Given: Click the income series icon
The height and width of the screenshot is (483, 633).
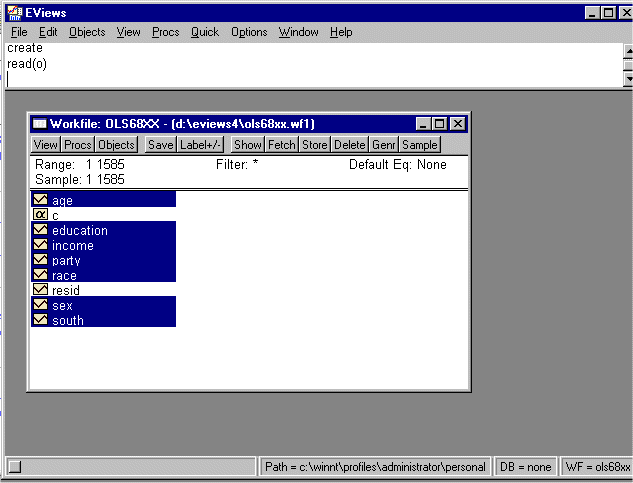Looking at the screenshot, I should tap(40, 245).
